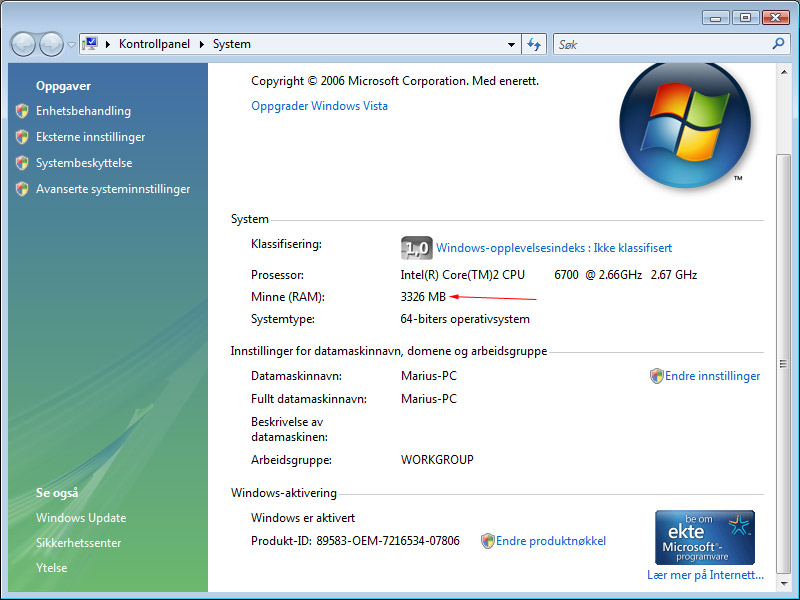Minimize the System window
Screen dimensions: 800x600
pyautogui.click(x=715, y=18)
